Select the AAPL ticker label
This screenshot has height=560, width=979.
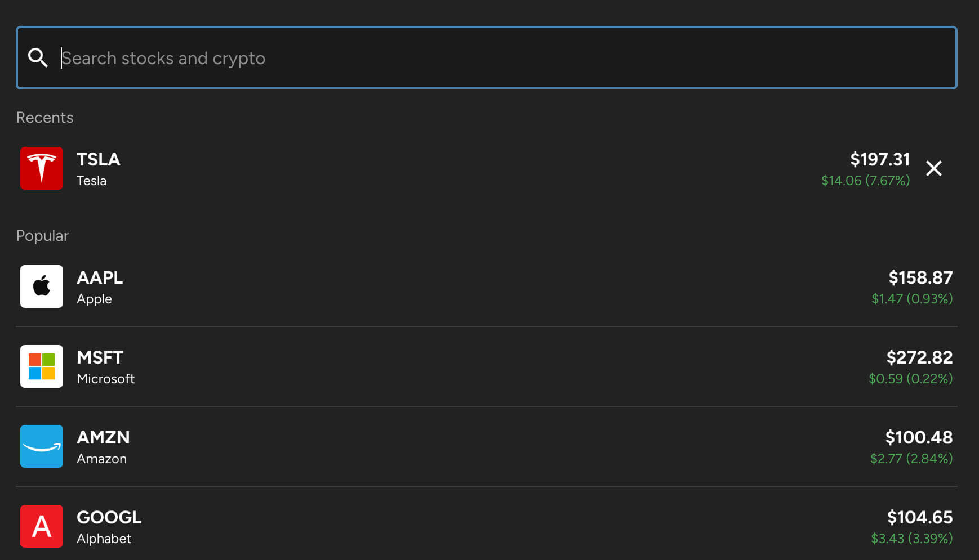100,277
